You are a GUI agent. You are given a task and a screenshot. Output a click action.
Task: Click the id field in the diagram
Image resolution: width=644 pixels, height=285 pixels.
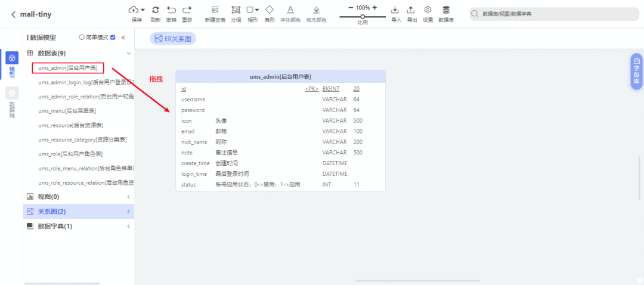click(184, 89)
